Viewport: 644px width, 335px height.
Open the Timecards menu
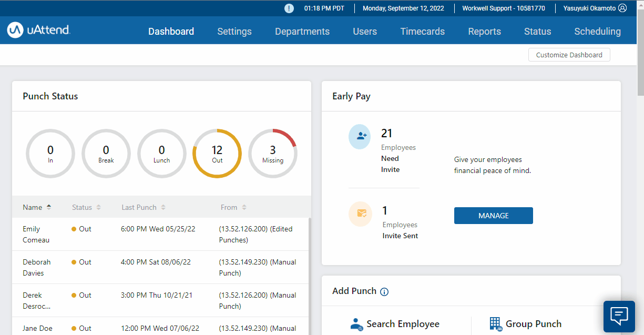tap(422, 32)
